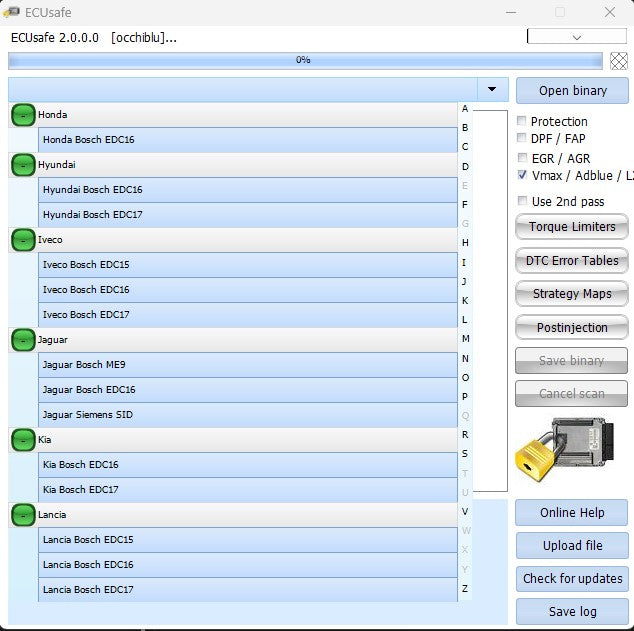Collapse the Hyundai group
The image size is (634, 631).
tap(23, 165)
